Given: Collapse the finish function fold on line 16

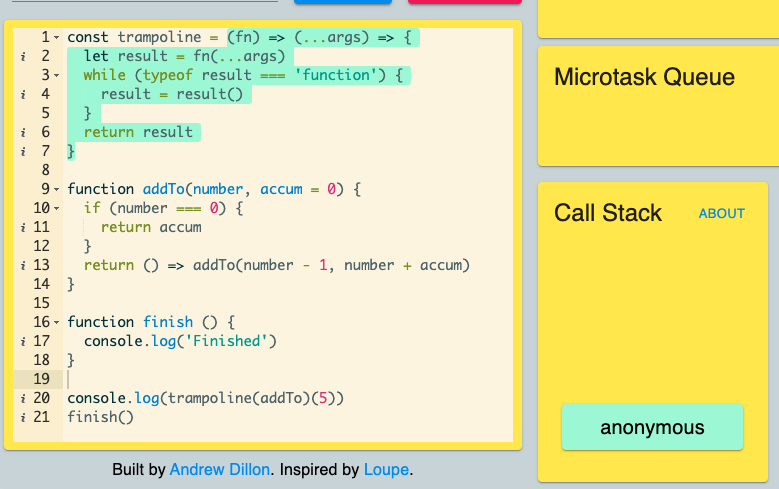Looking at the screenshot, I should [x=57, y=323].
